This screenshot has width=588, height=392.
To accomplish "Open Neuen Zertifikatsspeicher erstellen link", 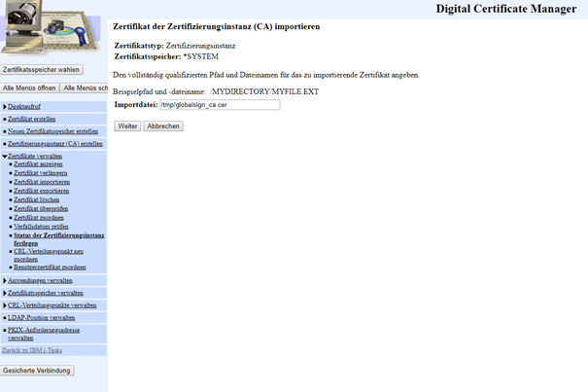I will (x=52, y=130).
